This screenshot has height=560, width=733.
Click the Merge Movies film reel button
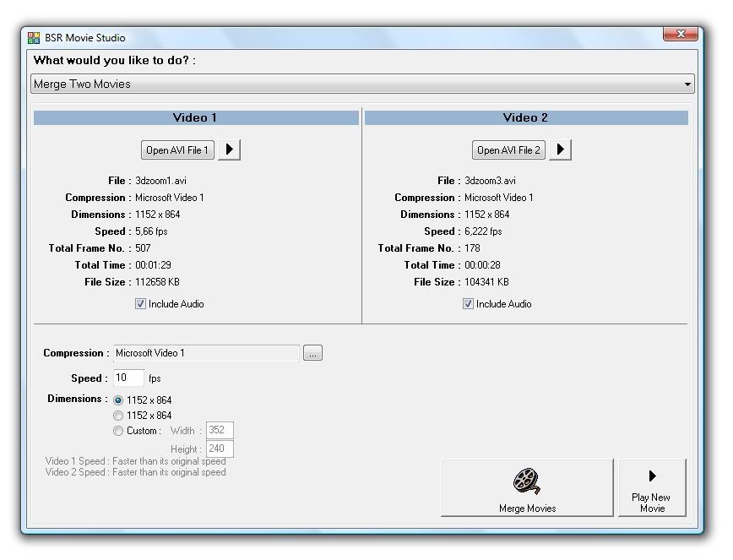pos(527,488)
